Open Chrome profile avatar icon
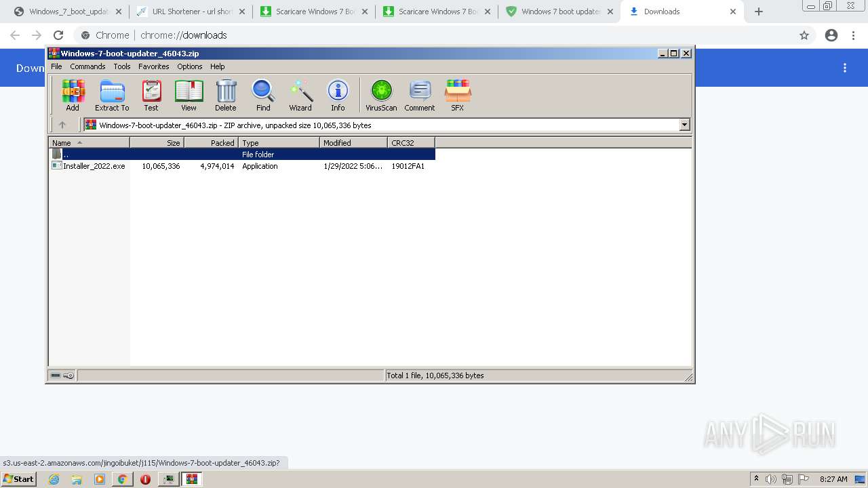Image resolution: width=868 pixels, height=488 pixels. (831, 35)
